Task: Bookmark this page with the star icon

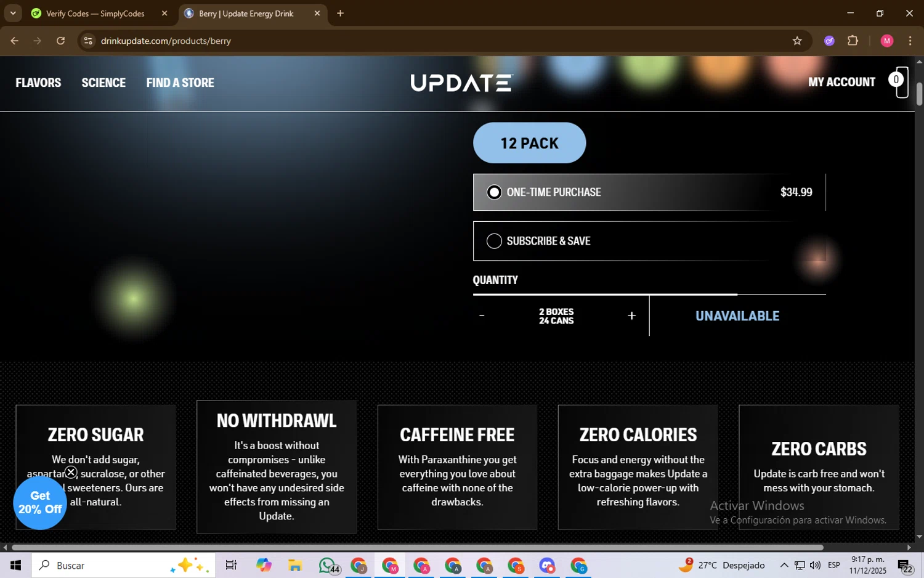Action: tap(797, 41)
